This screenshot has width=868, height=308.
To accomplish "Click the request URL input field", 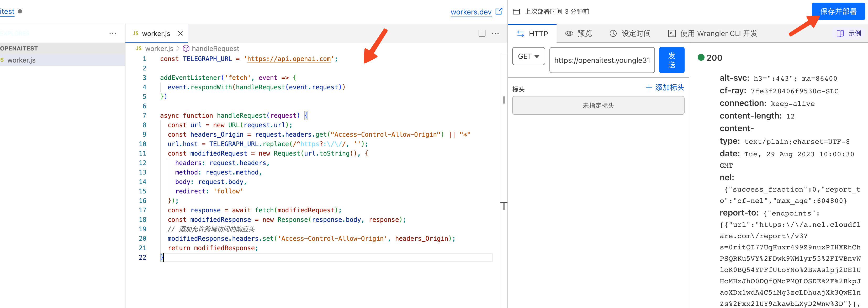I will click(x=602, y=60).
